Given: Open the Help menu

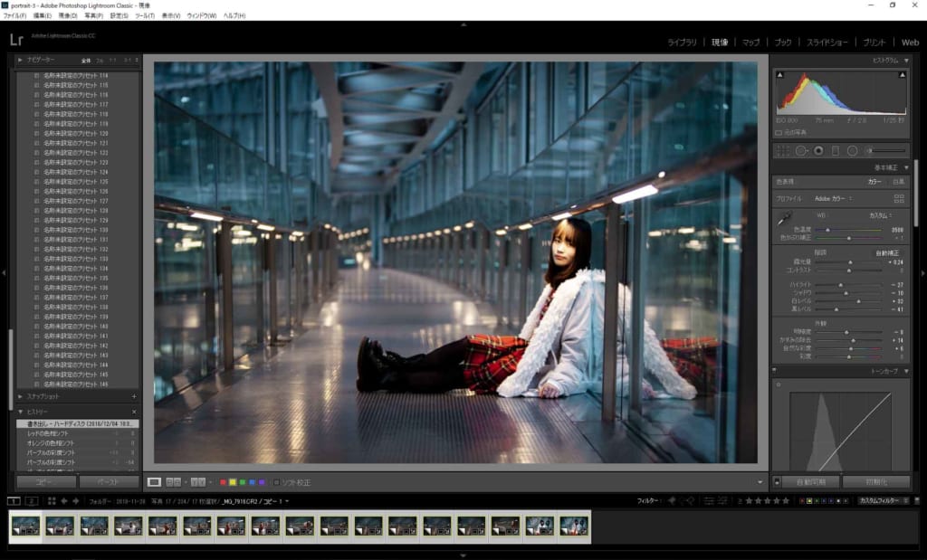Looking at the screenshot, I should [x=234, y=16].
